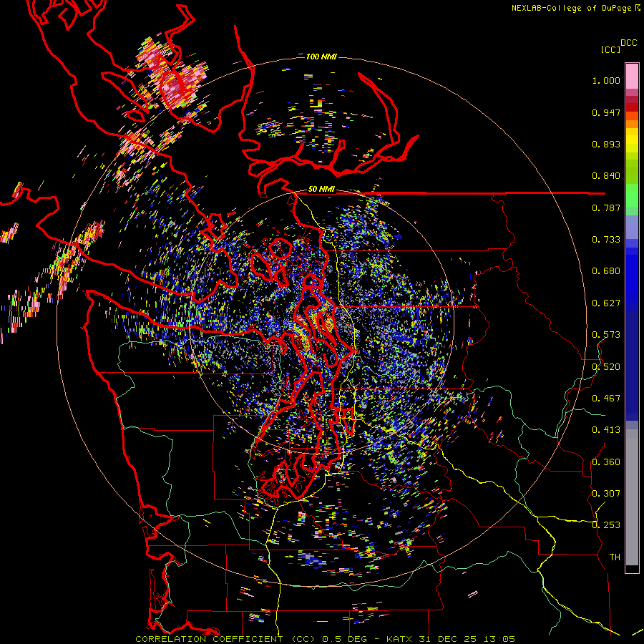Click the TH threshold label on the color scale
644x644 pixels.
[x=615, y=557]
